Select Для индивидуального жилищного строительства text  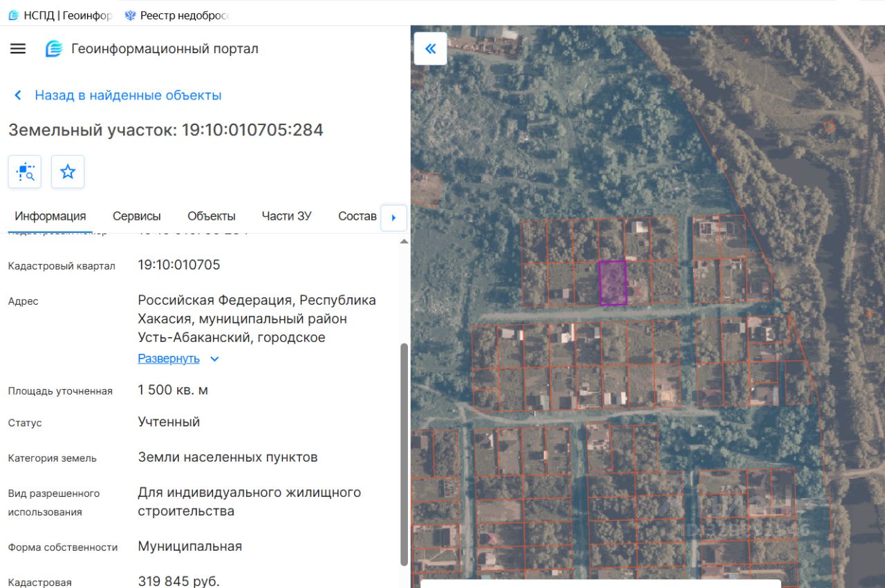(250, 502)
